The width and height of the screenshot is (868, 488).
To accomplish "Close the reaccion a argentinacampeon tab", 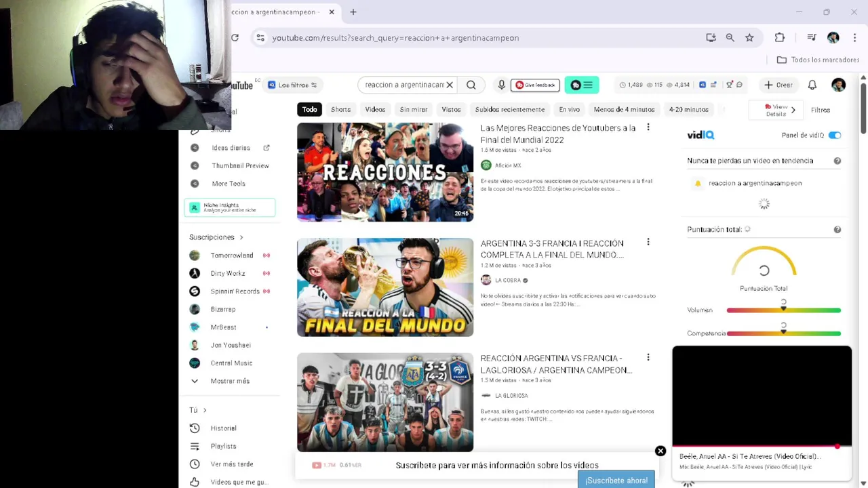I will [x=332, y=12].
